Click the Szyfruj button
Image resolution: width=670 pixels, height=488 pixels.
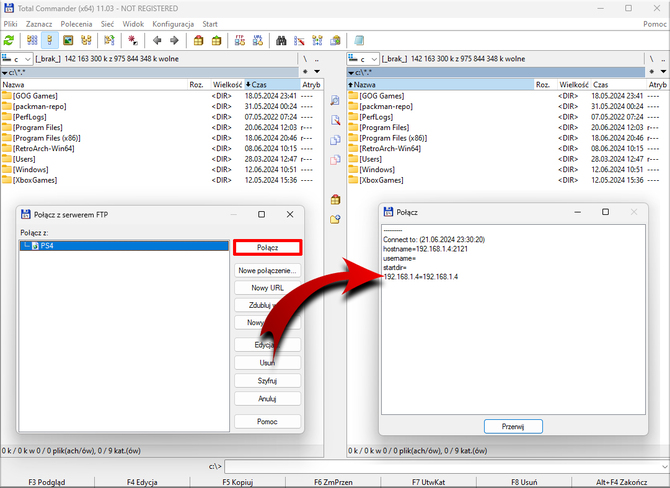[x=267, y=381]
